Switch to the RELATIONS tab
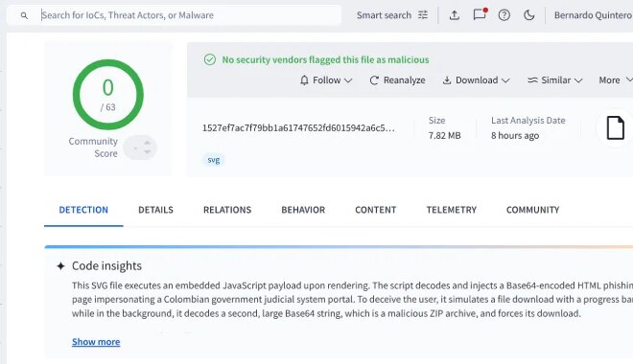This screenshot has width=633, height=364. coord(227,210)
